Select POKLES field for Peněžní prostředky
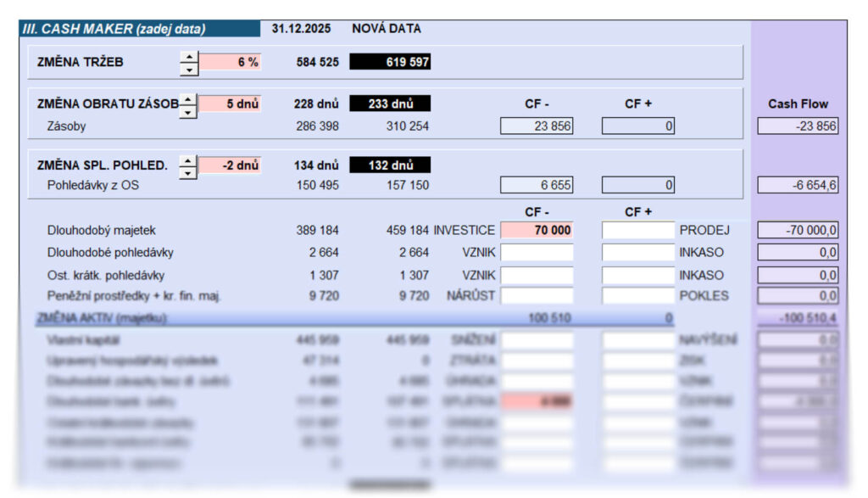Image resolution: width=868 pixels, height=498 pixels. pos(638,296)
